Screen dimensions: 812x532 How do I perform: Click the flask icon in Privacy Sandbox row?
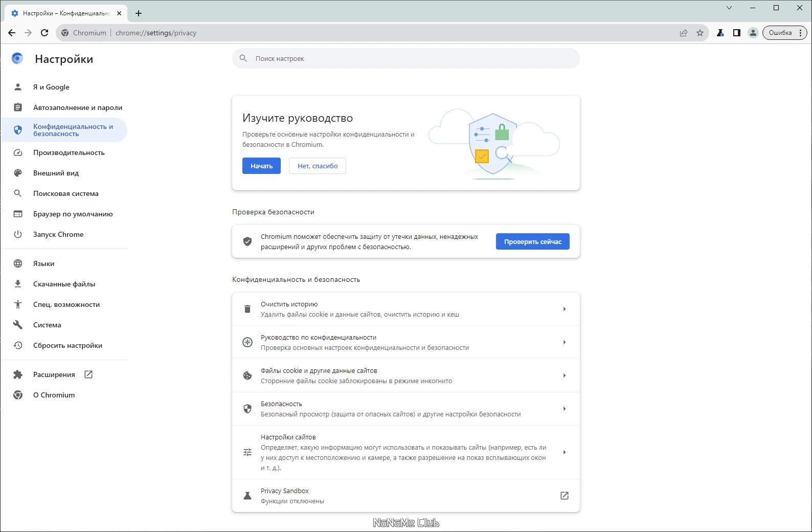(247, 496)
